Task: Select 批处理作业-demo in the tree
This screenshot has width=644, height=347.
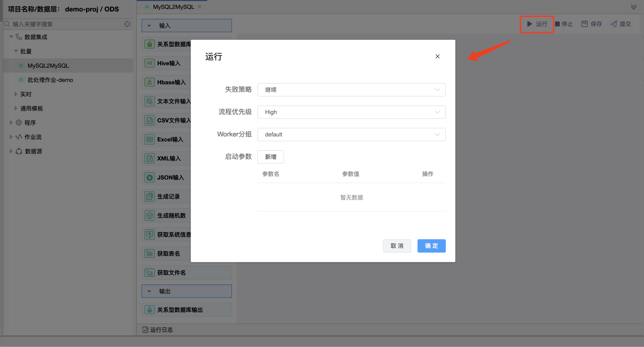Action: (x=50, y=80)
